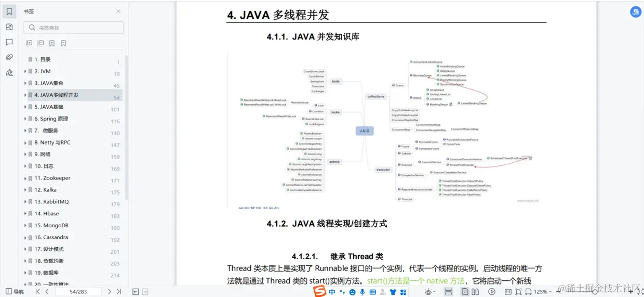Viewport: 644px width, 297px height.
Task: Go to last page button
Action: (119, 292)
